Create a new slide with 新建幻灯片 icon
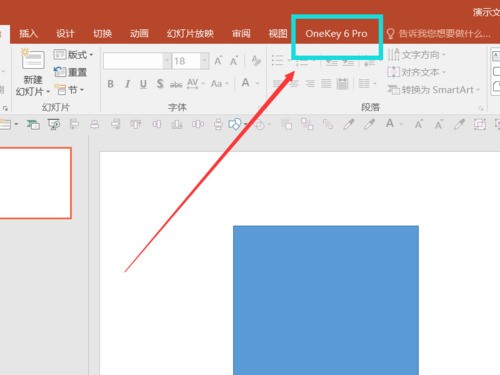Screen dimensions: 500x375 (33, 60)
